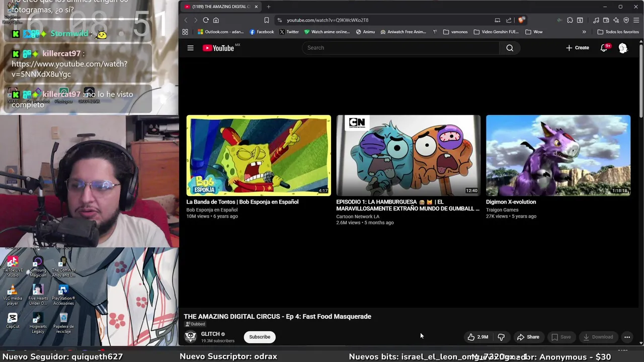Screen dimensions: 644x362
Task: Click the Share button
Action: (528, 337)
